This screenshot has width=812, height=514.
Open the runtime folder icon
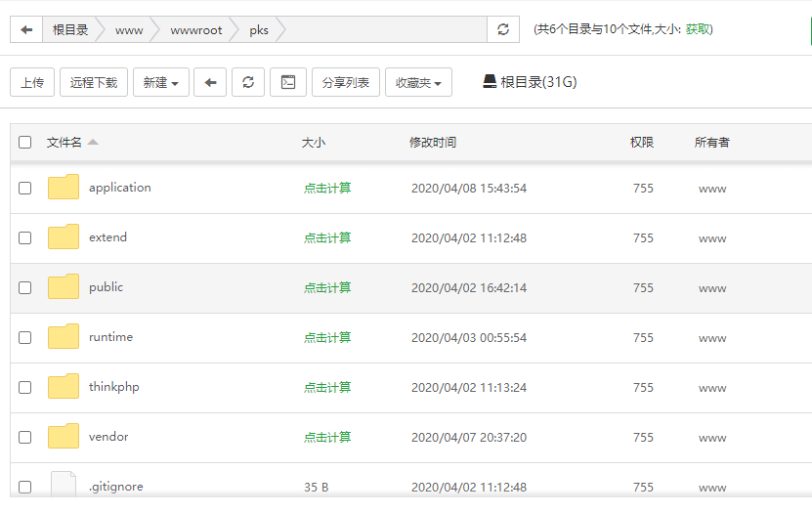[x=64, y=336]
